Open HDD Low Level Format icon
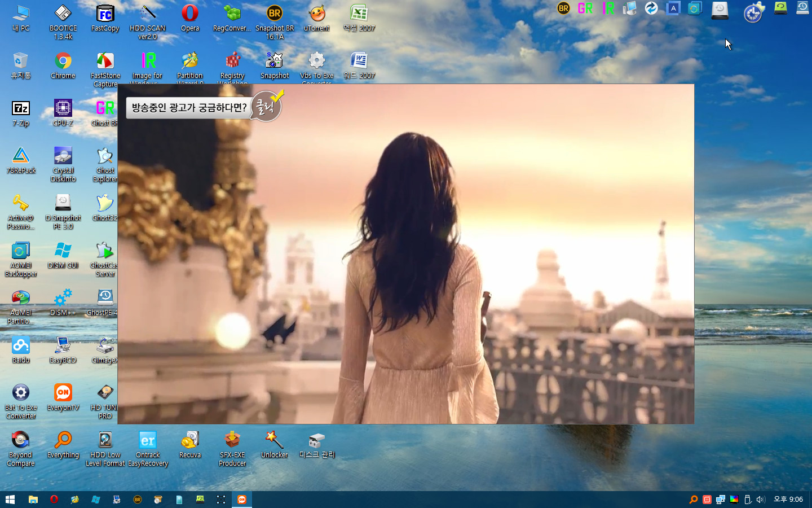 pyautogui.click(x=105, y=448)
